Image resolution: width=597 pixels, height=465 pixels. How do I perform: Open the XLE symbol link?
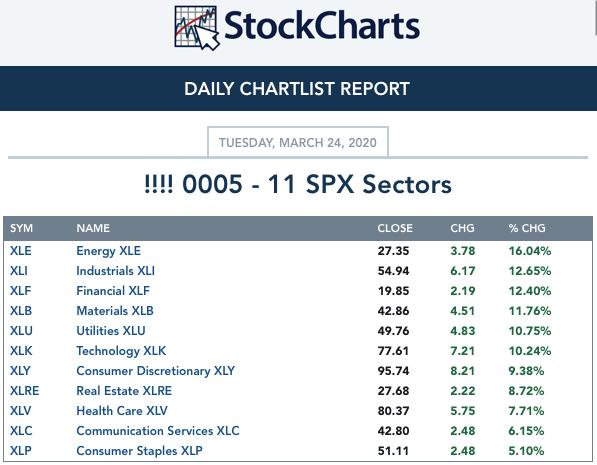click(21, 251)
